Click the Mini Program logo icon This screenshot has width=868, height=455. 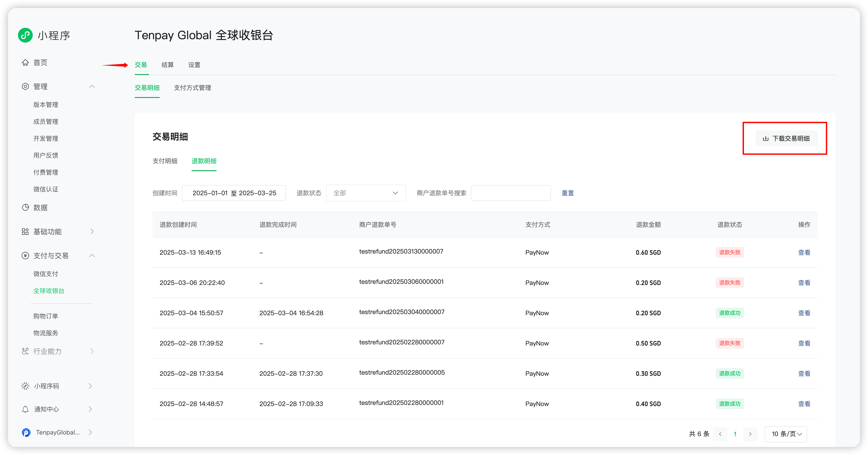(x=25, y=35)
